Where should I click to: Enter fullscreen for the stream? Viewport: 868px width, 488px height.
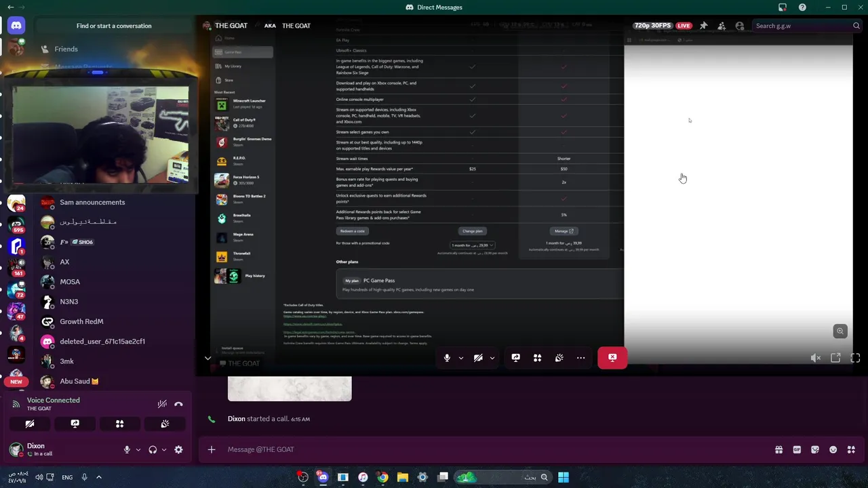(x=855, y=358)
